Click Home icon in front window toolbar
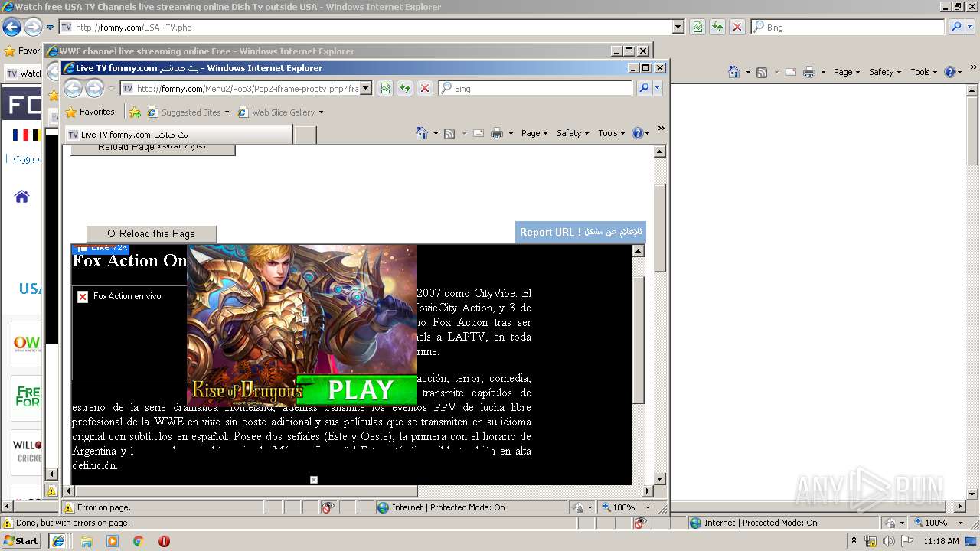The image size is (980, 551). point(422,132)
